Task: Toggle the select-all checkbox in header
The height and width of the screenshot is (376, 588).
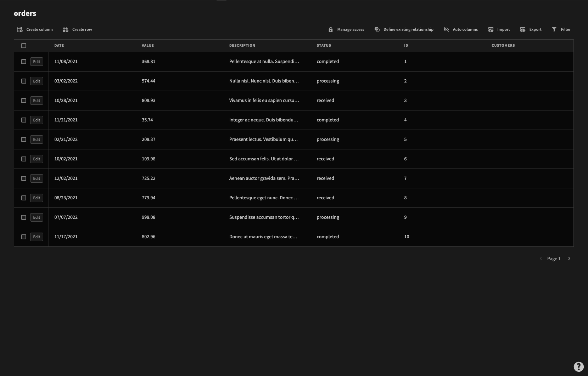Action: (x=24, y=46)
